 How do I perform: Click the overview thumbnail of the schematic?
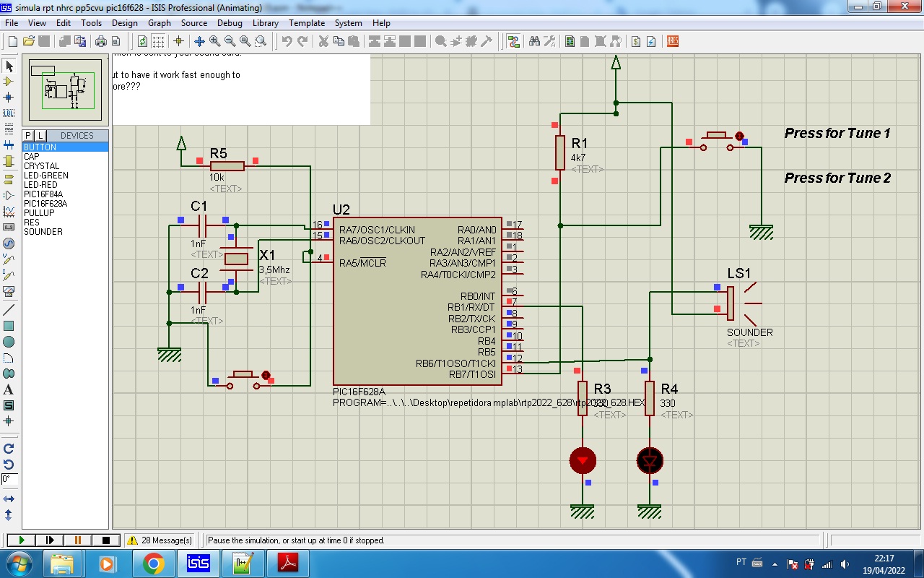[64, 89]
